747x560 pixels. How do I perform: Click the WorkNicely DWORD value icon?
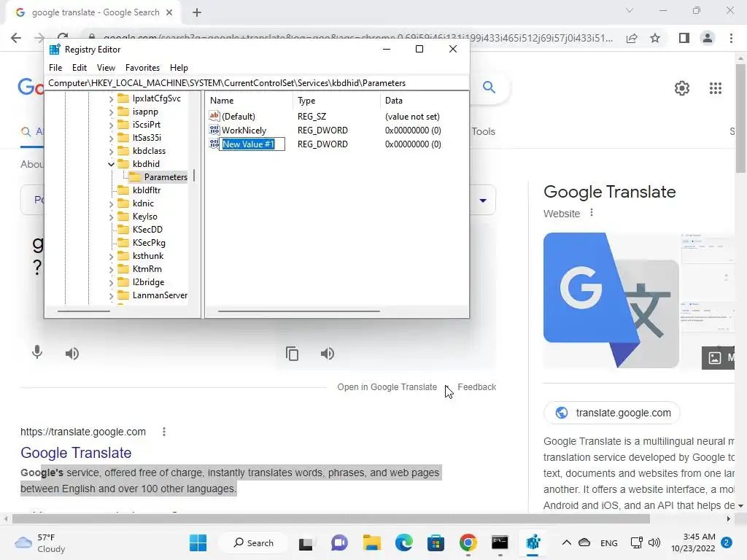point(214,130)
